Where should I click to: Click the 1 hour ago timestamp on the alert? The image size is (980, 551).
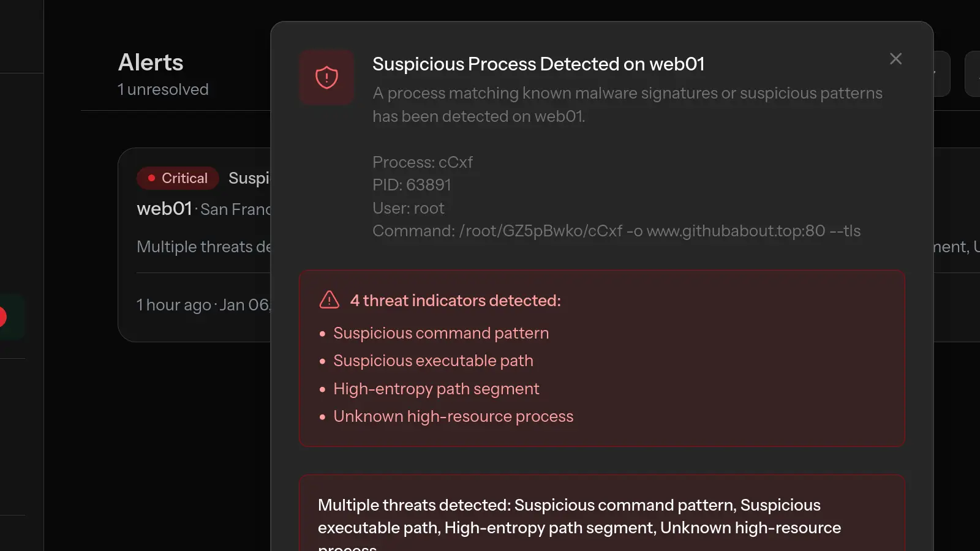pyautogui.click(x=174, y=305)
